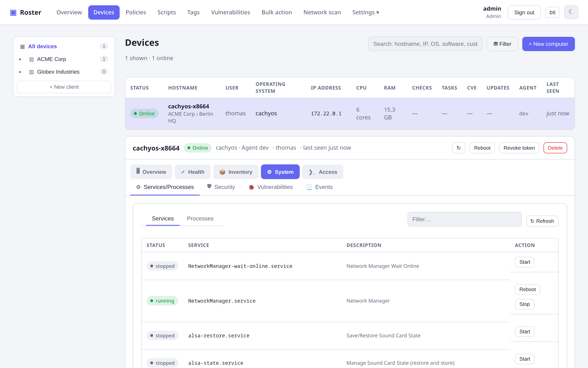Image resolution: width=588 pixels, height=368 pixels.
Task: Focus the services Filter input
Action: click(x=464, y=219)
